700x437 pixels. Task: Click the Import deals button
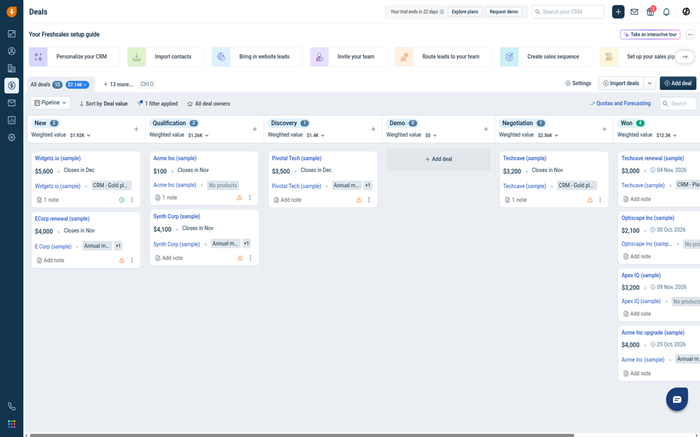[621, 83]
